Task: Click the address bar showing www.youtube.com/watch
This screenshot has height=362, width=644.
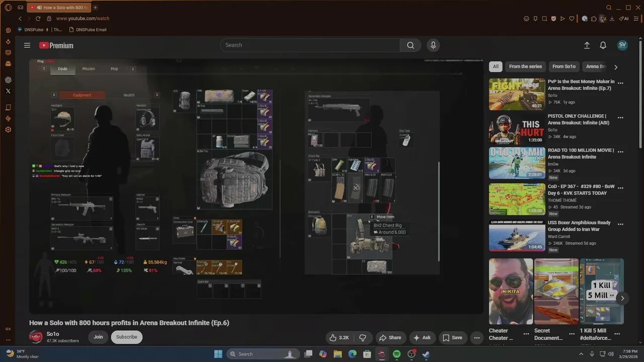Action: [x=83, y=19]
